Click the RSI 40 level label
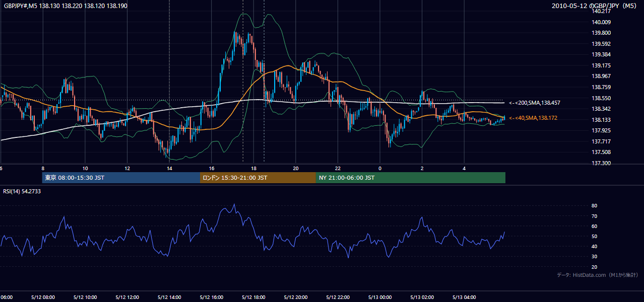 [594, 246]
